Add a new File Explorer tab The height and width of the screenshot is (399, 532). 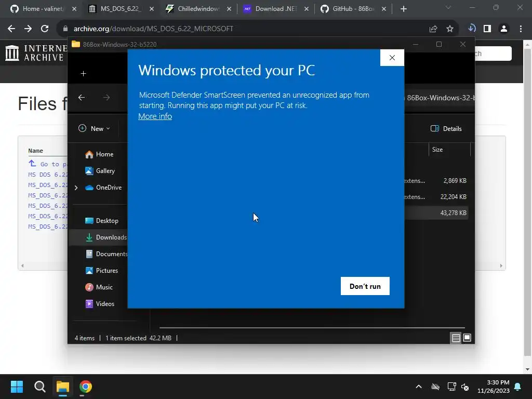pyautogui.click(x=84, y=74)
